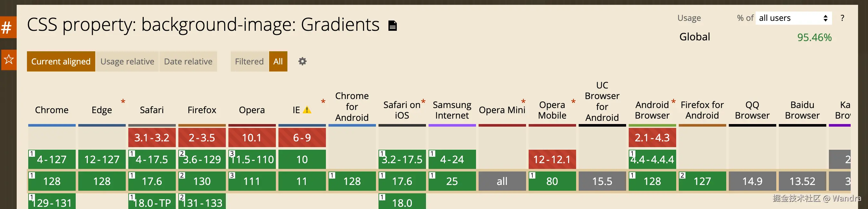Click the orange hash permalink icon
The image size is (868, 209).
7,27
